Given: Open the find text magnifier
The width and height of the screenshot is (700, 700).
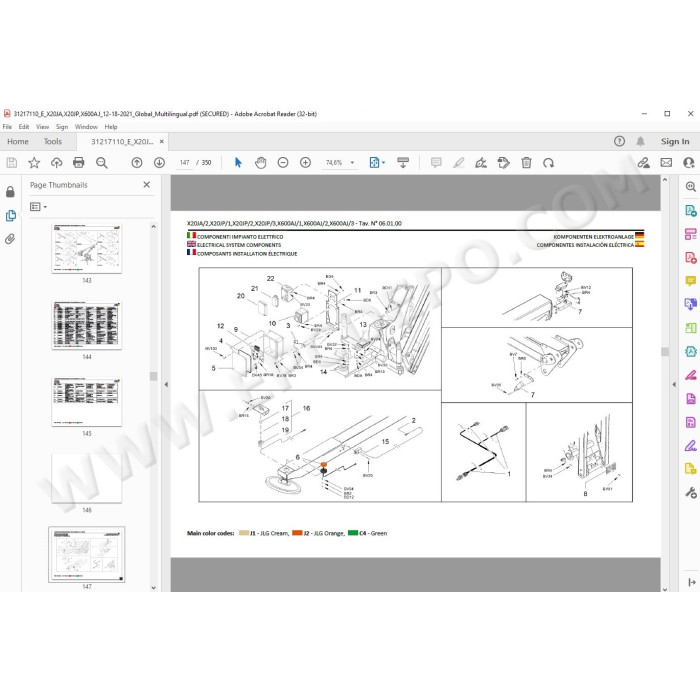Looking at the screenshot, I should [102, 163].
